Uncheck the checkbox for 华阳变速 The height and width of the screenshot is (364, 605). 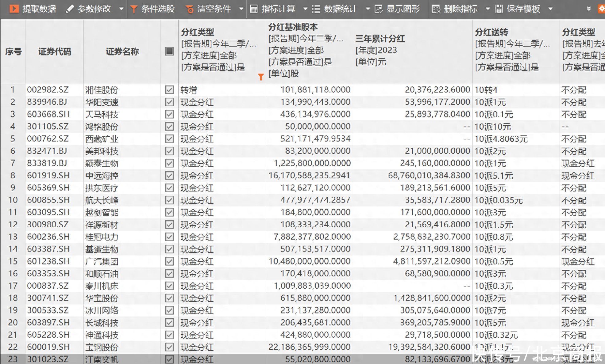tap(169, 102)
